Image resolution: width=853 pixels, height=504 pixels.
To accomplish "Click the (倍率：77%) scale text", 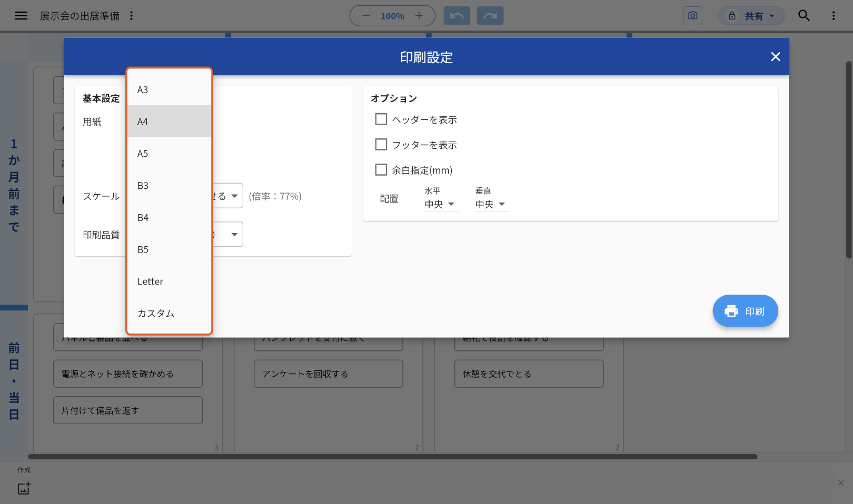I will 275,196.
